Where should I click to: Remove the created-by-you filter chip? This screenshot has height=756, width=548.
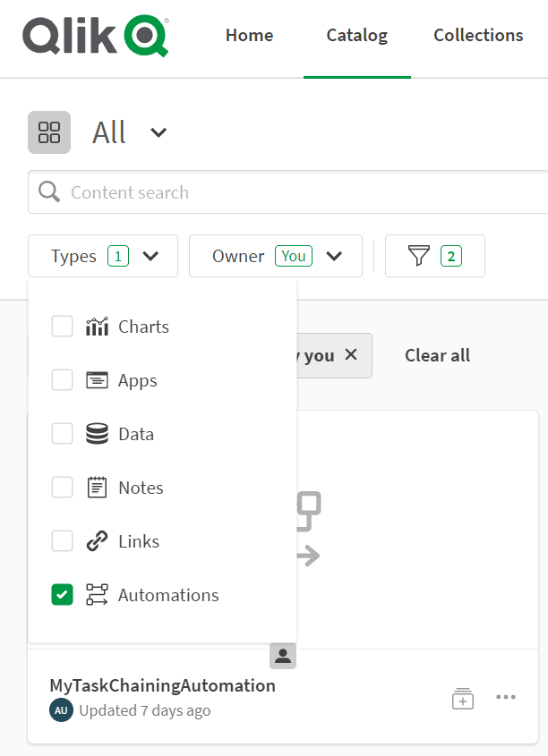click(349, 355)
